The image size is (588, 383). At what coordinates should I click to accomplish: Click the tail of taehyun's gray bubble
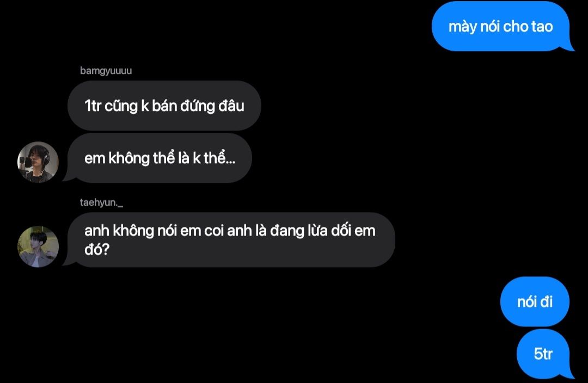coord(68,262)
